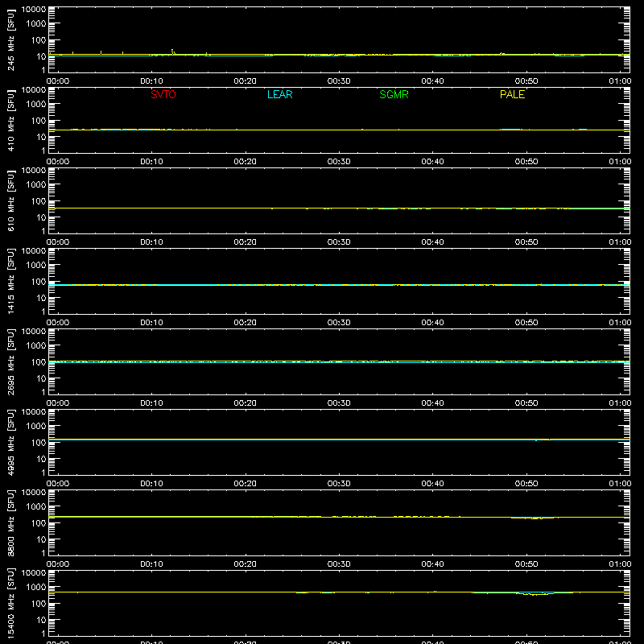This screenshot has width=644, height=644.
Task: Click 01:00 time tick under 245 MHz plot
Action: [620, 81]
